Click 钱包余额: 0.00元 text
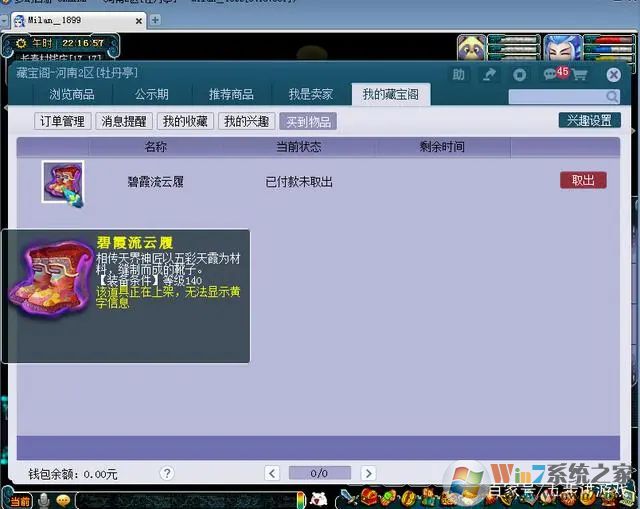640x509 pixels. coord(73,474)
